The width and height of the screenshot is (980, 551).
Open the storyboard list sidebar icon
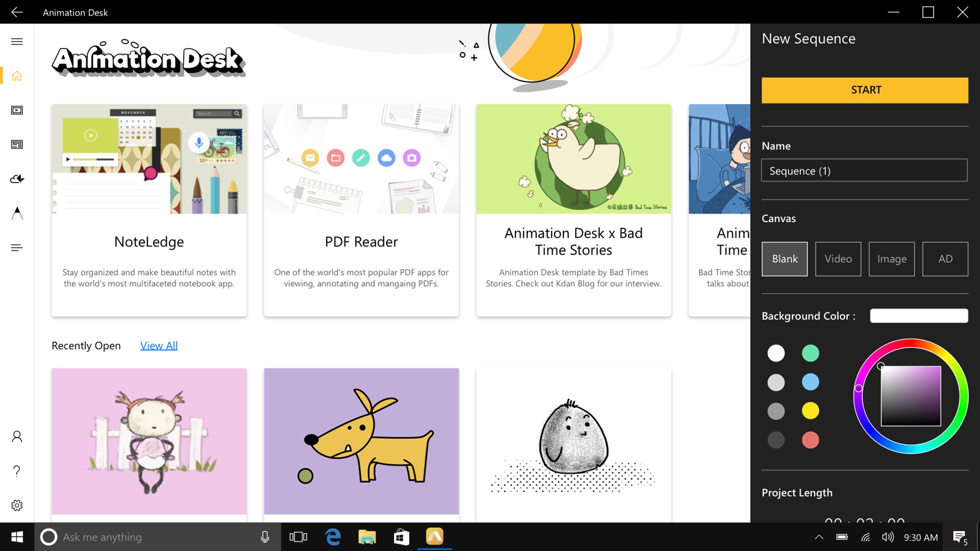point(17,144)
